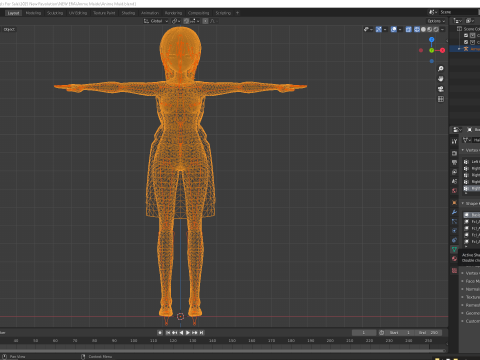
Task: Select rendered shading mode
Action: (436, 29)
